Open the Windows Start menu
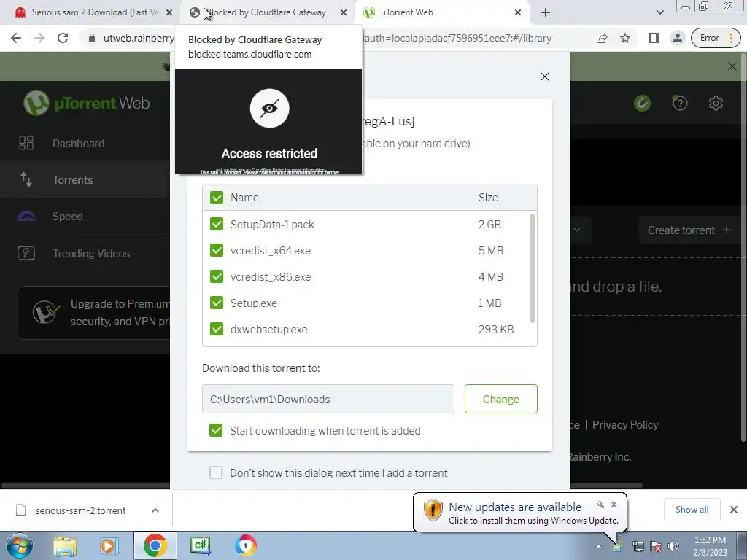This screenshot has width=747, height=560. tap(19, 545)
